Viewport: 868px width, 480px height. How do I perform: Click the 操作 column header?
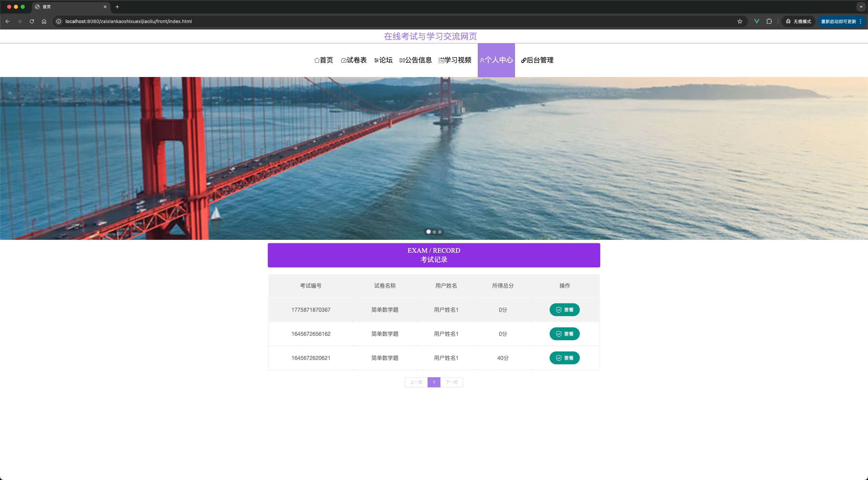565,286
